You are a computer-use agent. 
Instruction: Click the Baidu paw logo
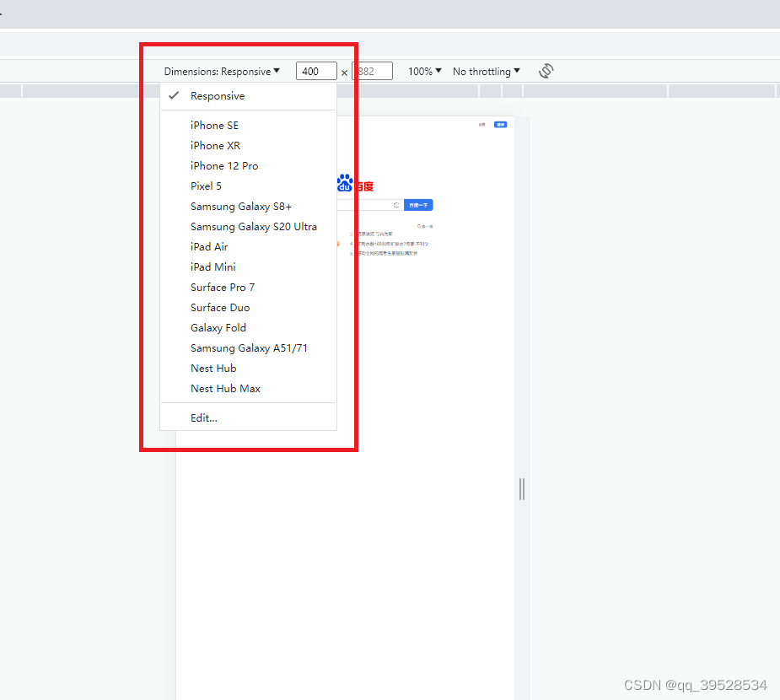pos(345,183)
